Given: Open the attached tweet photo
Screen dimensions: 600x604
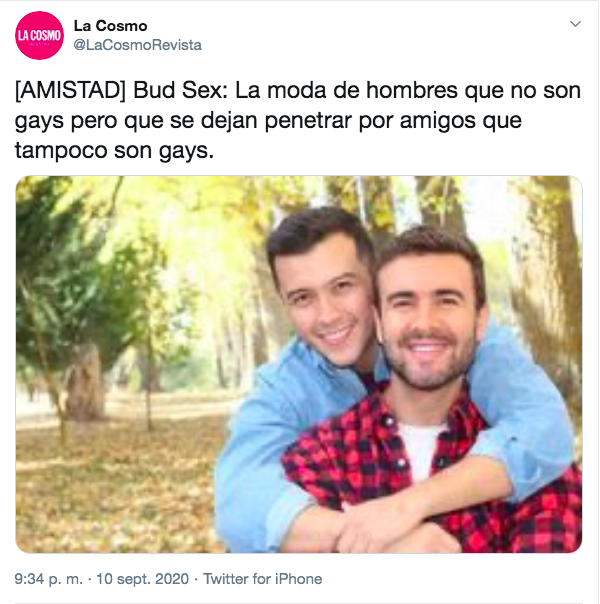Looking at the screenshot, I should (299, 364).
